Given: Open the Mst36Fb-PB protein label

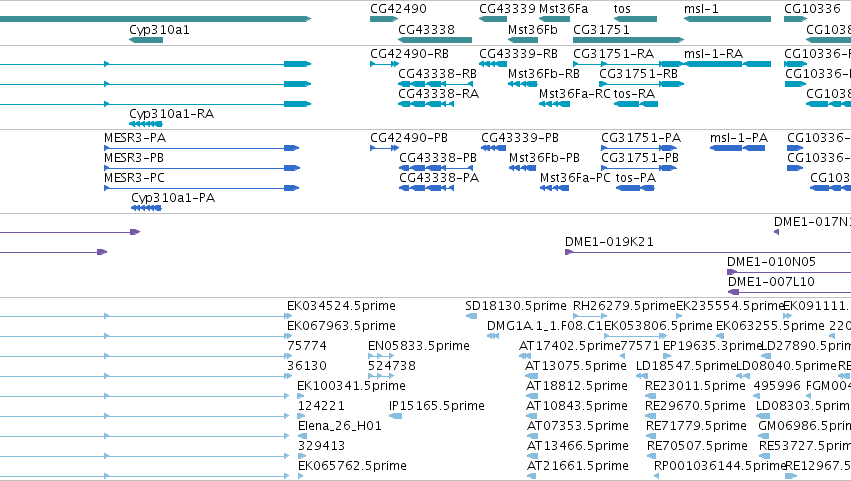Looking at the screenshot, I should [x=544, y=158].
